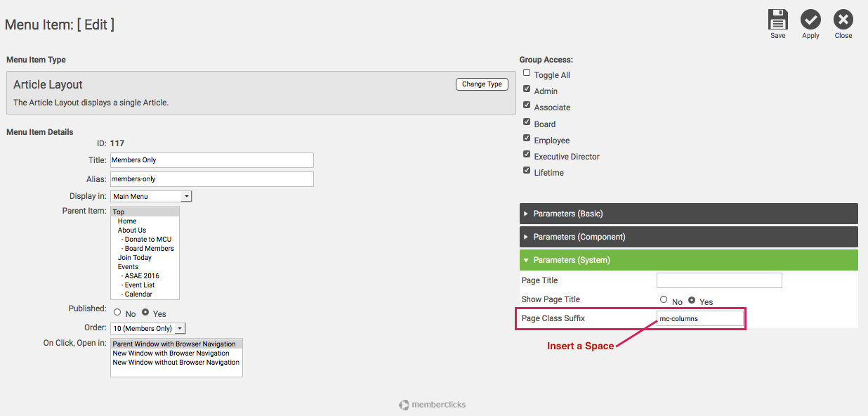Viewport: 868px width, 416px height.
Task: Click the Page Class Suffix field
Action: click(x=699, y=318)
